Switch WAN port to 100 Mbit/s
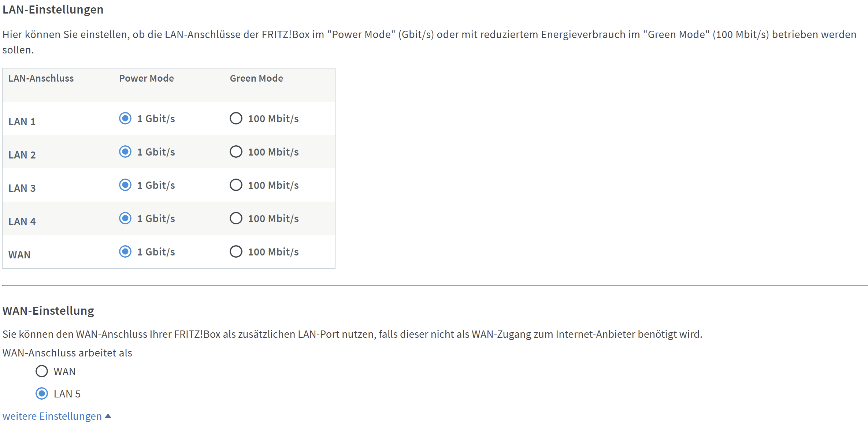Screen dimensions: 868x426 236,252
